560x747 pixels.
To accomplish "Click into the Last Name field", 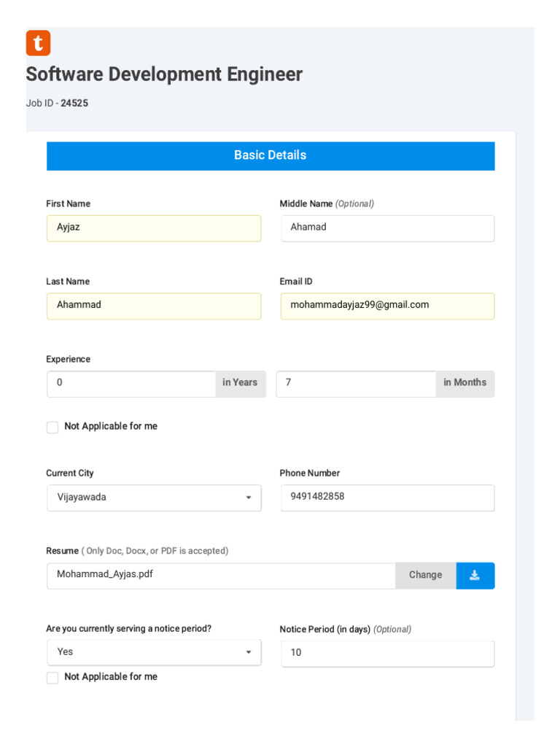I will click(154, 306).
